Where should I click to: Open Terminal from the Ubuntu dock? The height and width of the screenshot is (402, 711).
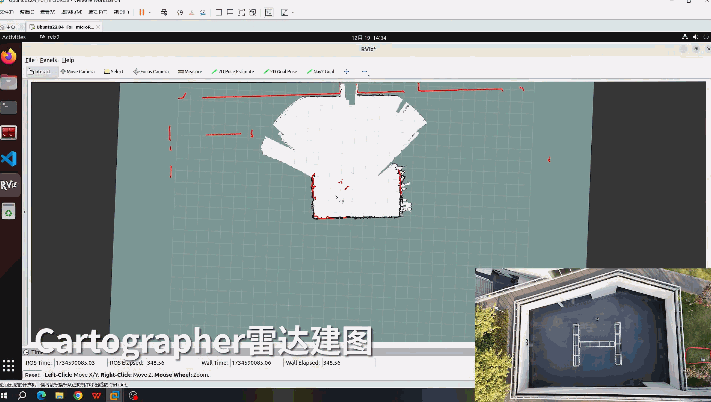tap(9, 107)
